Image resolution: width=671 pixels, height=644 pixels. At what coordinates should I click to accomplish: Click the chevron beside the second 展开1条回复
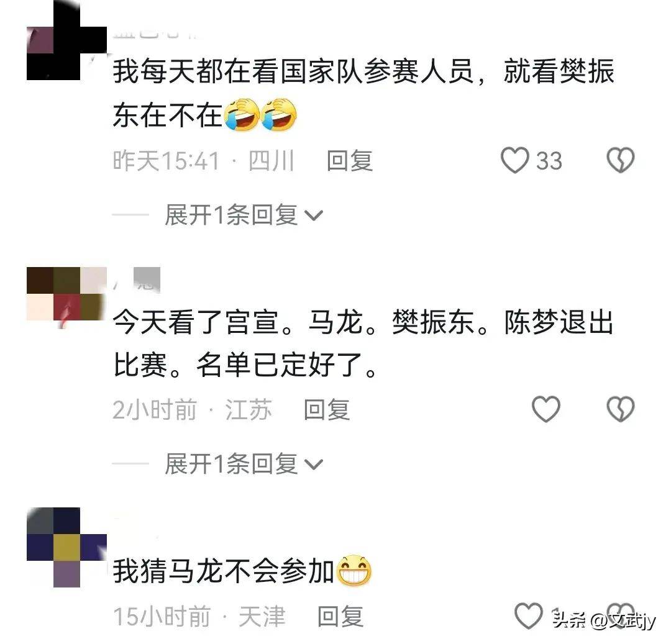pyautogui.click(x=314, y=465)
